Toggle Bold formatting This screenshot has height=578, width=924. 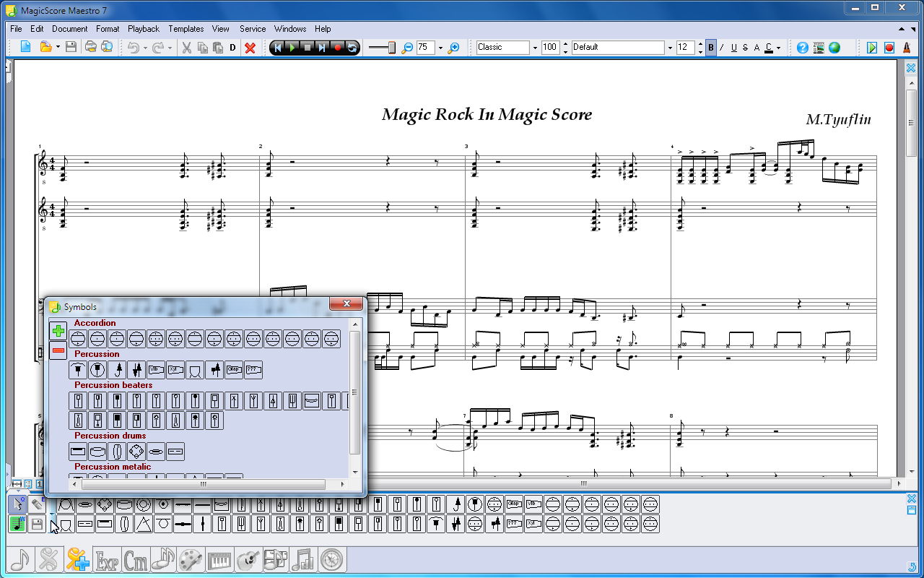coord(711,48)
